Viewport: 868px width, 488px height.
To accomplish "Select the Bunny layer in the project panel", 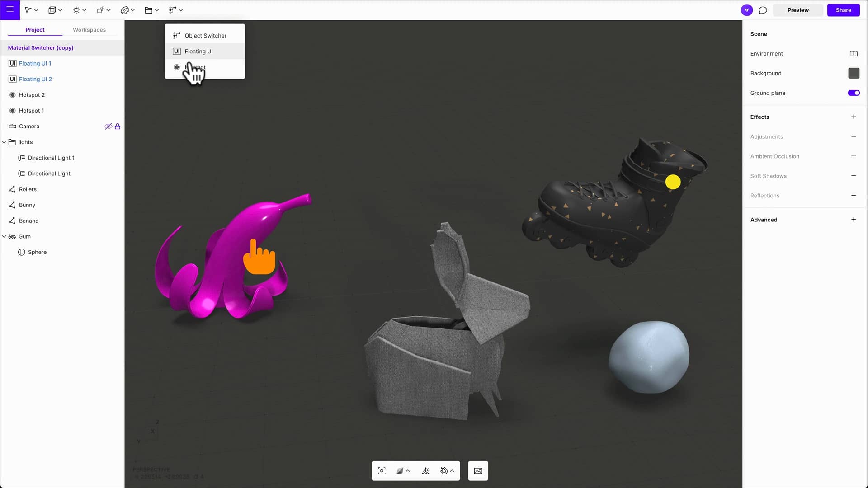I will tap(27, 205).
